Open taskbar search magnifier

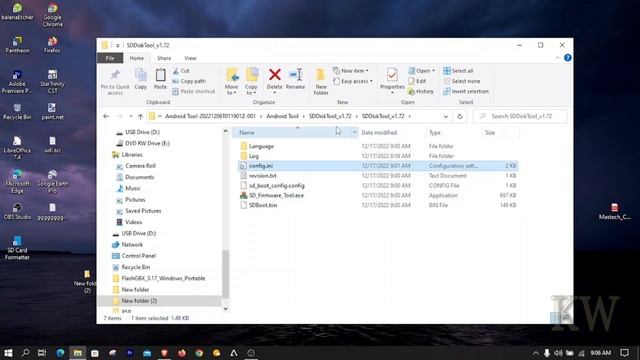click(25, 353)
